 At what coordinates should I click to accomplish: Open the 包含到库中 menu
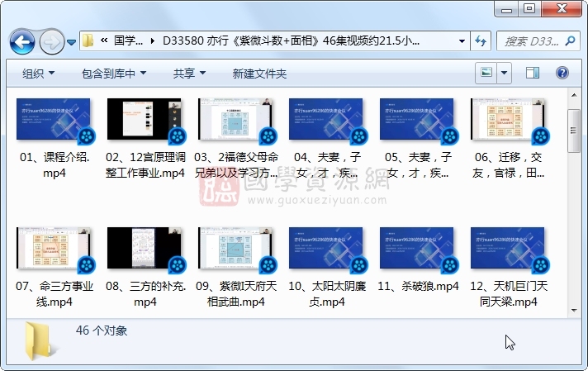tap(114, 74)
